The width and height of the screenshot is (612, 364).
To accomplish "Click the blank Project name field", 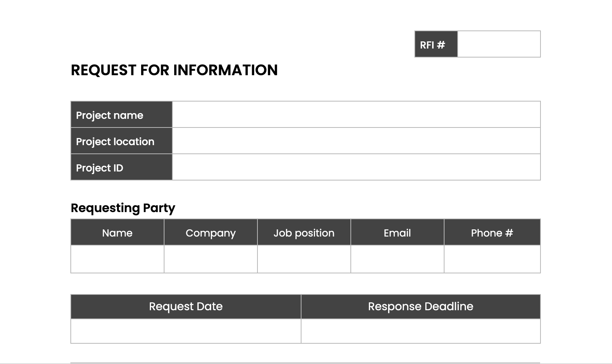I will click(356, 115).
